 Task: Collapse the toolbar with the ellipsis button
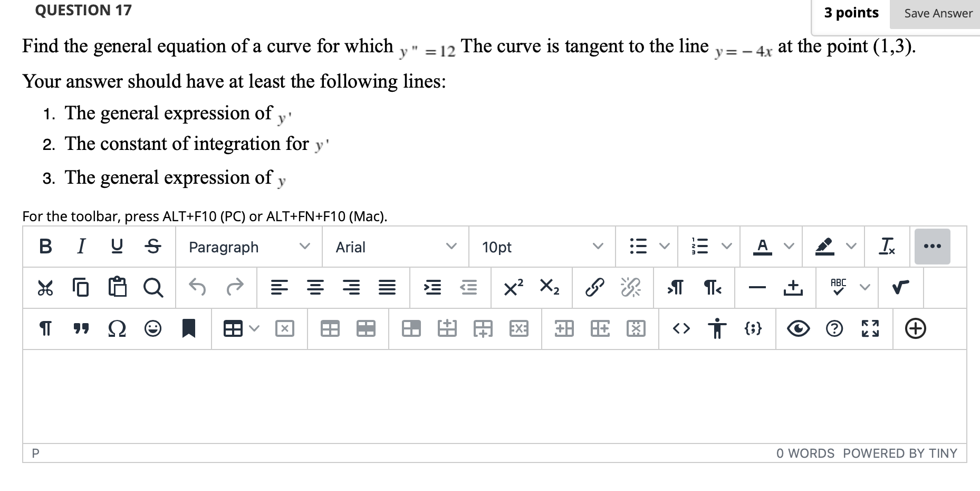(x=933, y=247)
